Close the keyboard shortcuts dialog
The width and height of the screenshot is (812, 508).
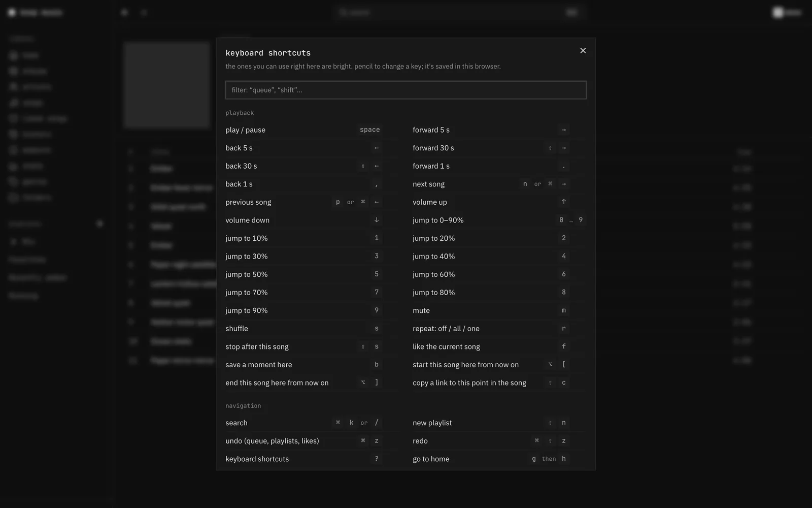point(583,50)
